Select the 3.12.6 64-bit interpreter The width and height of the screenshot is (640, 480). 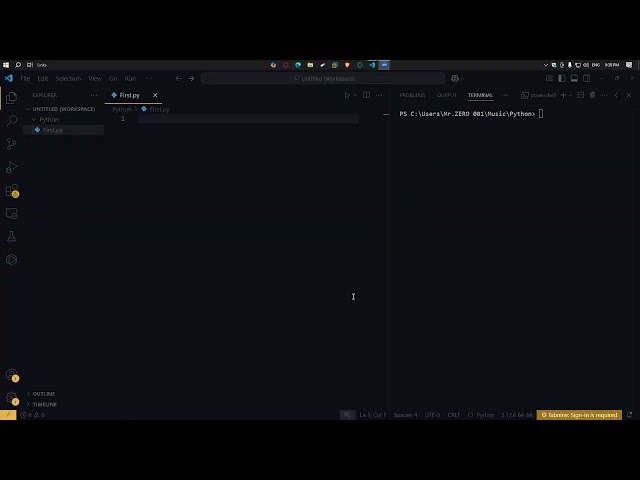517,415
